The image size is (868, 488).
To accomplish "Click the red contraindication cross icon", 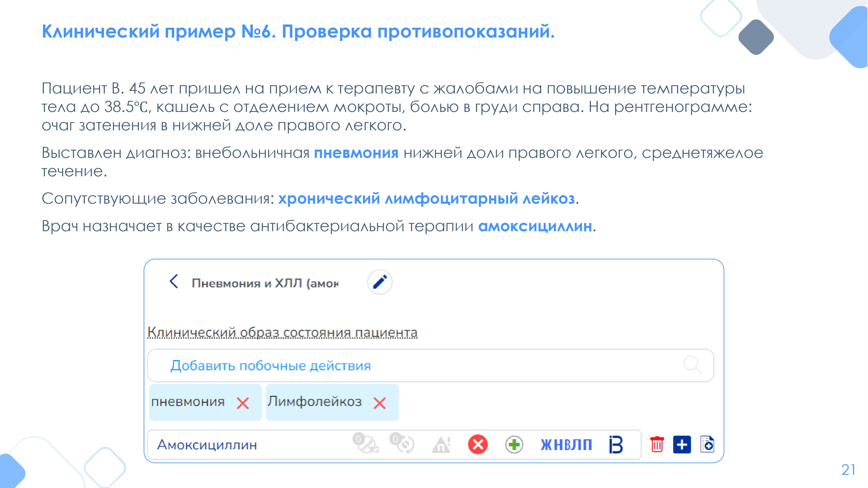I will tap(477, 445).
